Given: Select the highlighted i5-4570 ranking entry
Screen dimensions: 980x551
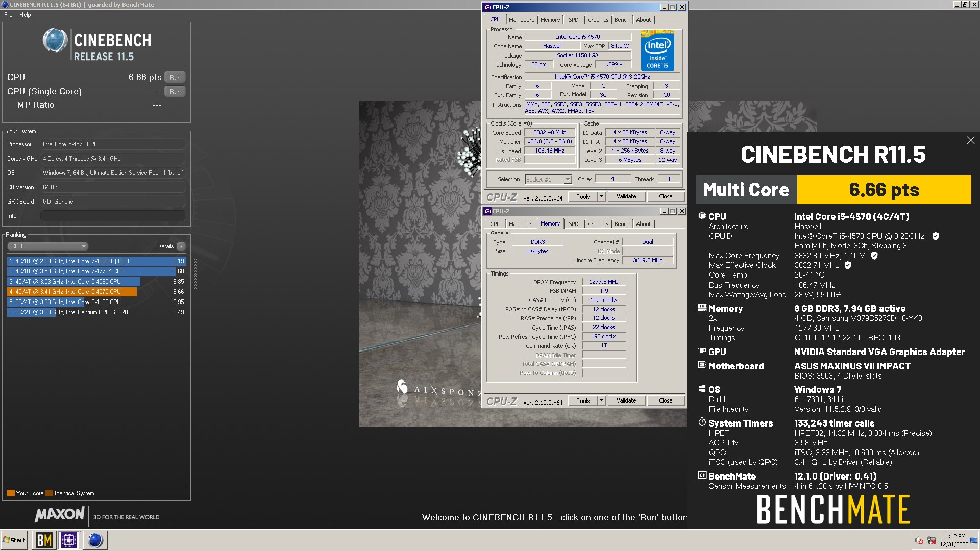Looking at the screenshot, I should point(96,292).
